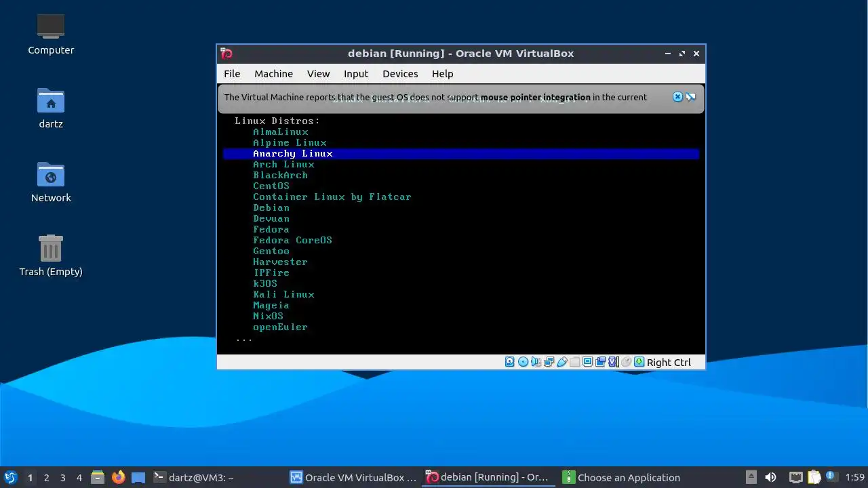Select Arch Linux entry

pyautogui.click(x=283, y=165)
